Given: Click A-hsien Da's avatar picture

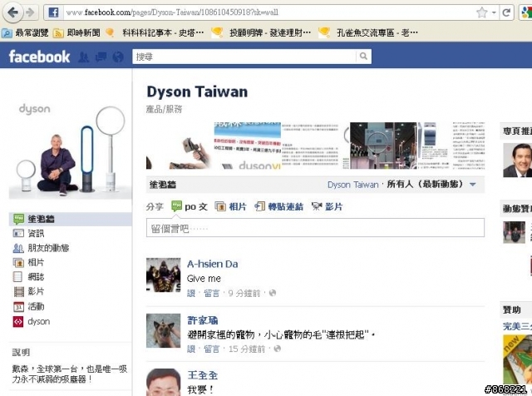Looking at the screenshot, I should [x=163, y=275].
